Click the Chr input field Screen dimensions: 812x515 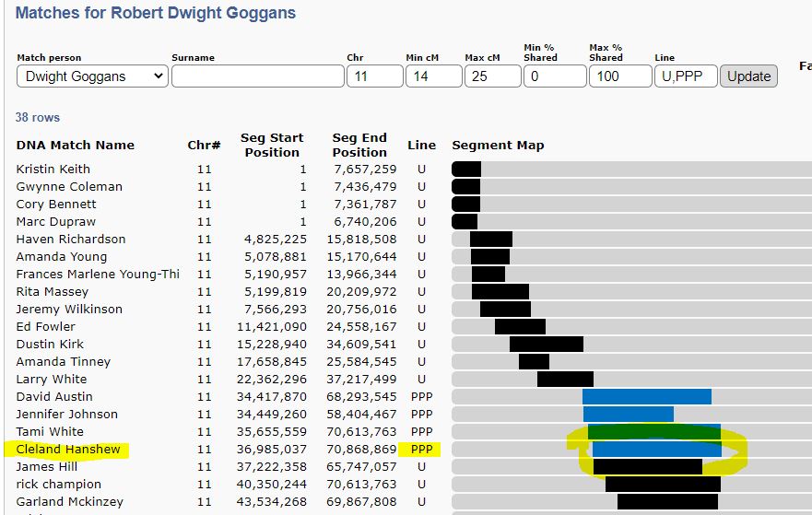pyautogui.click(x=373, y=76)
